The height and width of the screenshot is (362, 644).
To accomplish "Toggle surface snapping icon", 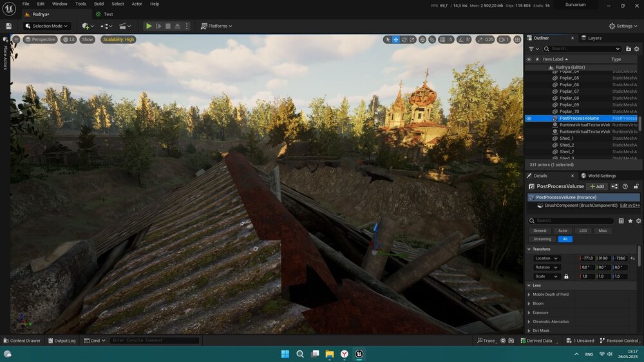I will 432,39.
